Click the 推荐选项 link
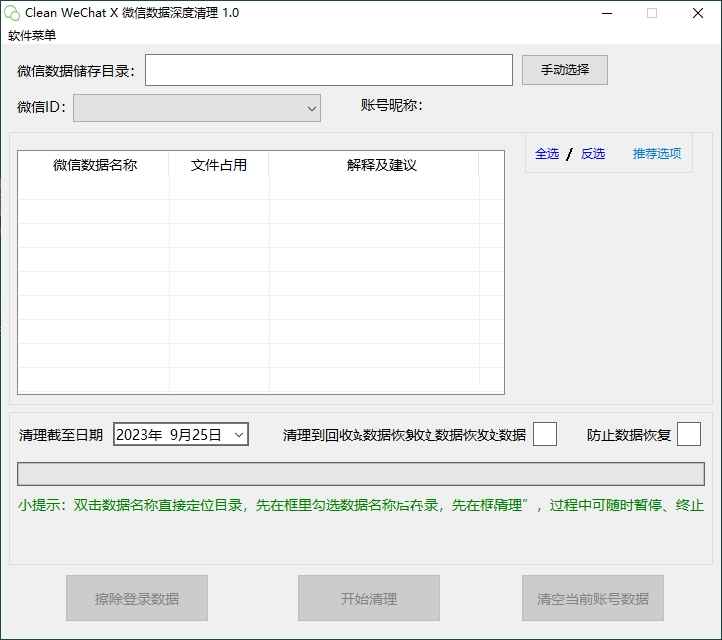The image size is (722, 640). (x=656, y=154)
